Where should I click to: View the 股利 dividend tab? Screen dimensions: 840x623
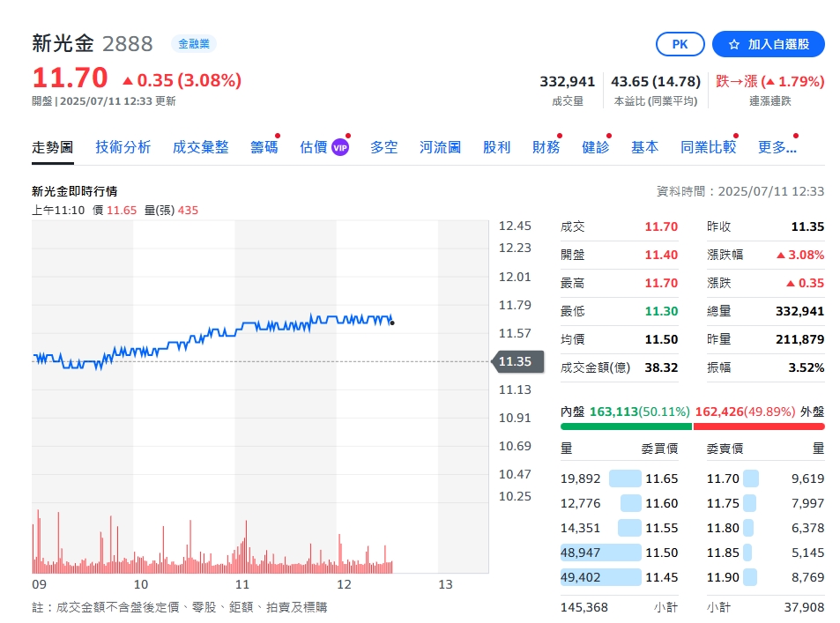(496, 148)
